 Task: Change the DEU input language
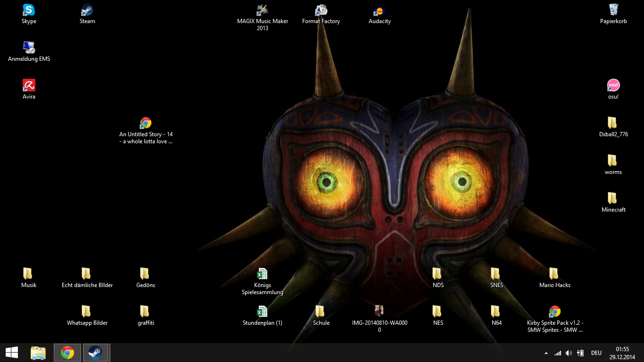596,353
